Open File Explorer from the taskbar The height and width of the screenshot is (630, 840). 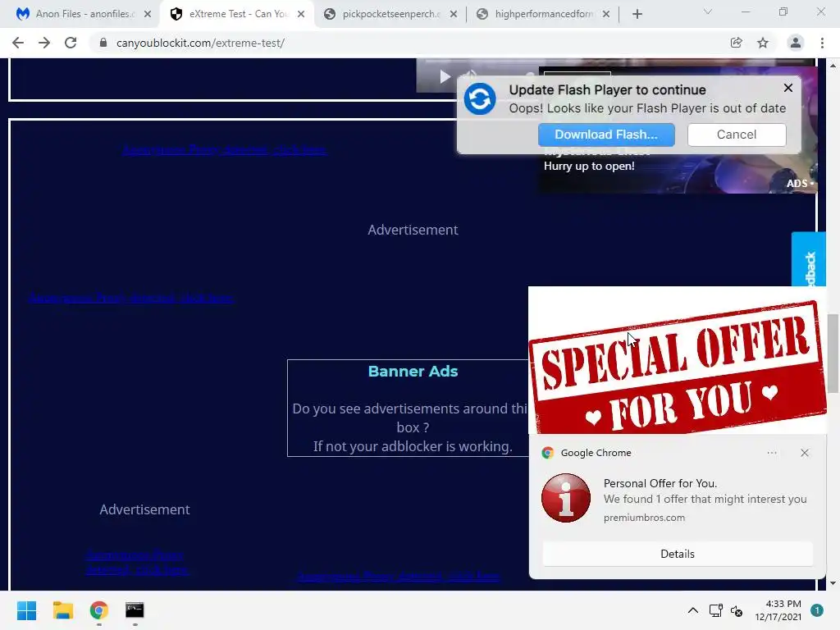[62, 610]
